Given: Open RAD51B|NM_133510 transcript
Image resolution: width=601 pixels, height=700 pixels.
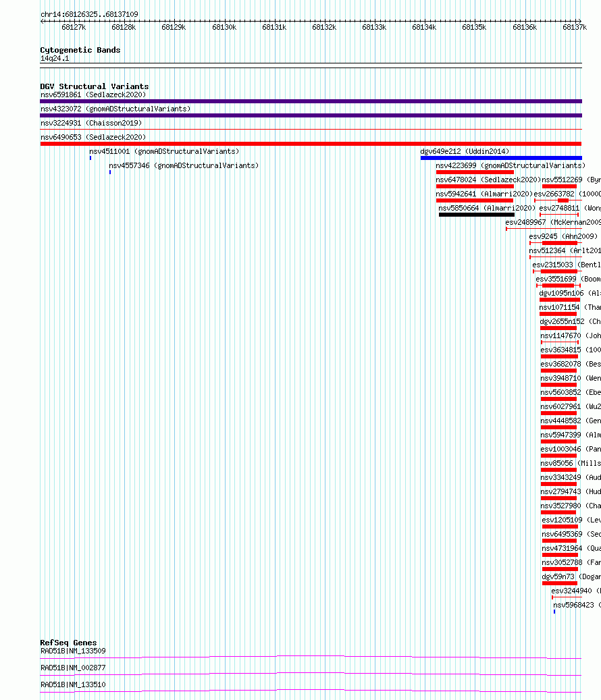Looking at the screenshot, I should click(73, 685).
